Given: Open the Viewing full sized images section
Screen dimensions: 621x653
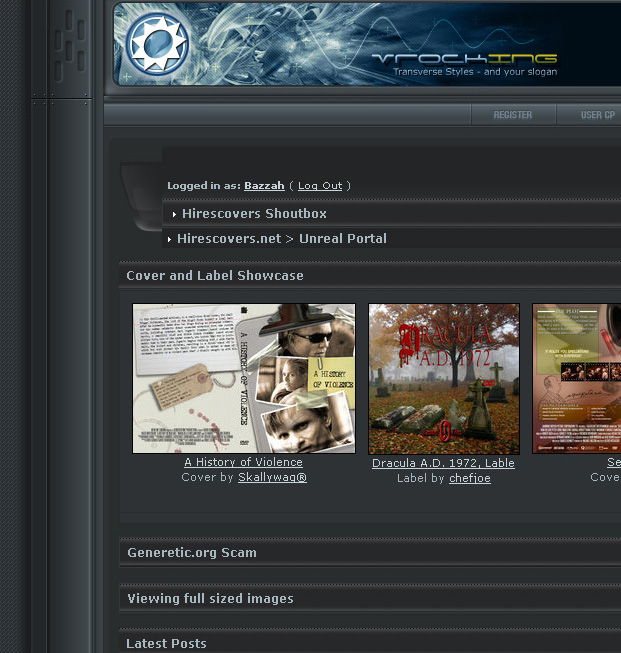Looking at the screenshot, I should pos(210,599).
